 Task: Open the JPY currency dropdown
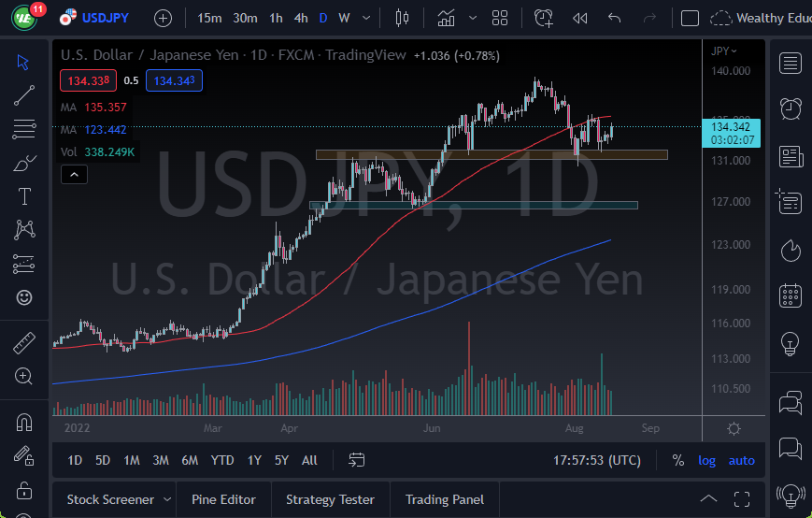[x=724, y=50]
